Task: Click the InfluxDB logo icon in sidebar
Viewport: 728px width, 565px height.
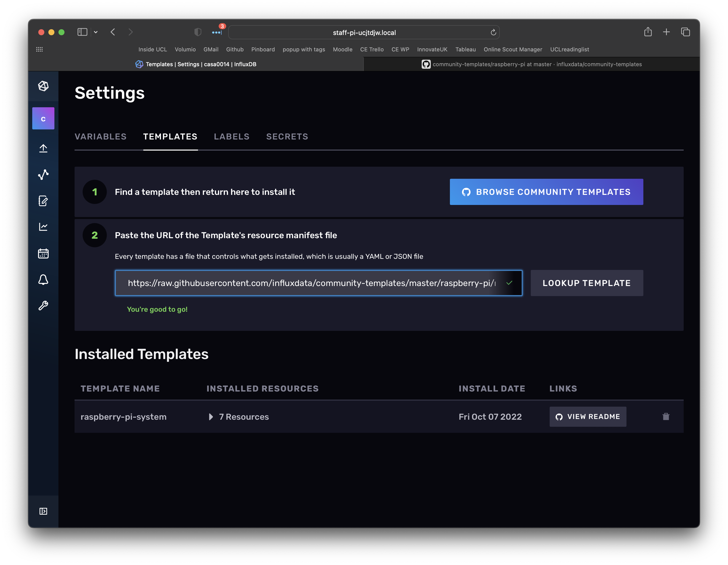Action: tap(43, 86)
